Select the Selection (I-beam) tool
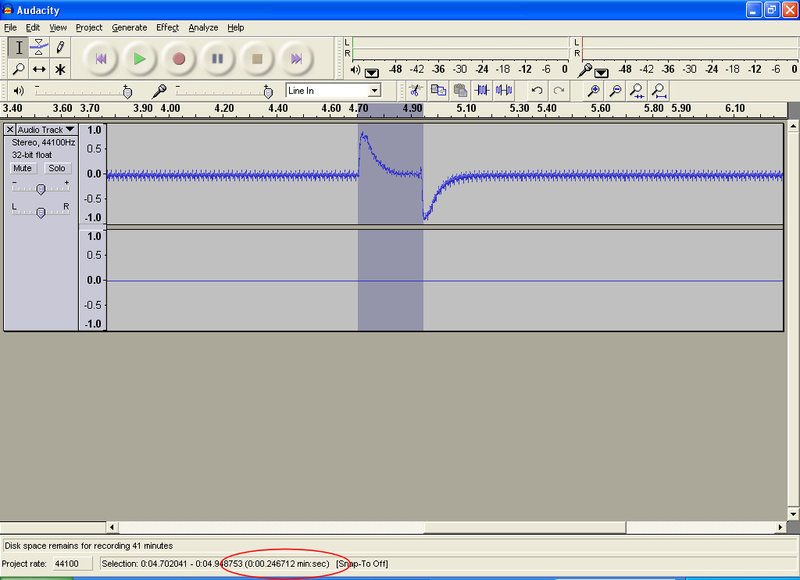This screenshot has height=580, width=800. click(19, 47)
